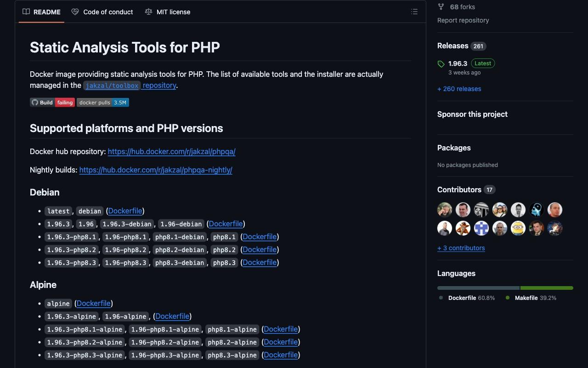Click the 'php8.3-alpine' code tag
Viewport: 588px width, 368px height.
pyautogui.click(x=232, y=355)
